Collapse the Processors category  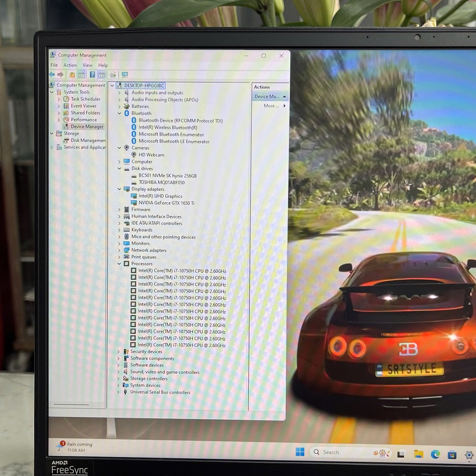(119, 264)
